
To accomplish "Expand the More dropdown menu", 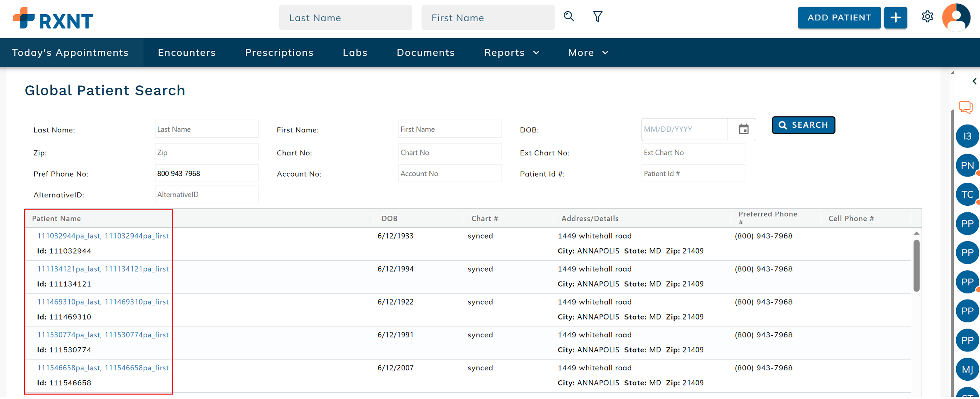I will pyautogui.click(x=588, y=52).
